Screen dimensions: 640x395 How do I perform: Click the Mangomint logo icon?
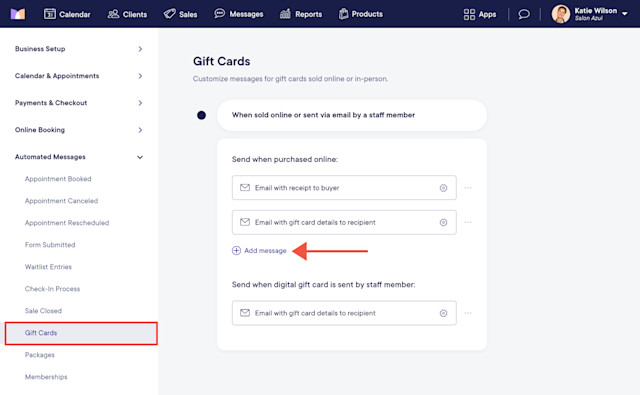18,14
